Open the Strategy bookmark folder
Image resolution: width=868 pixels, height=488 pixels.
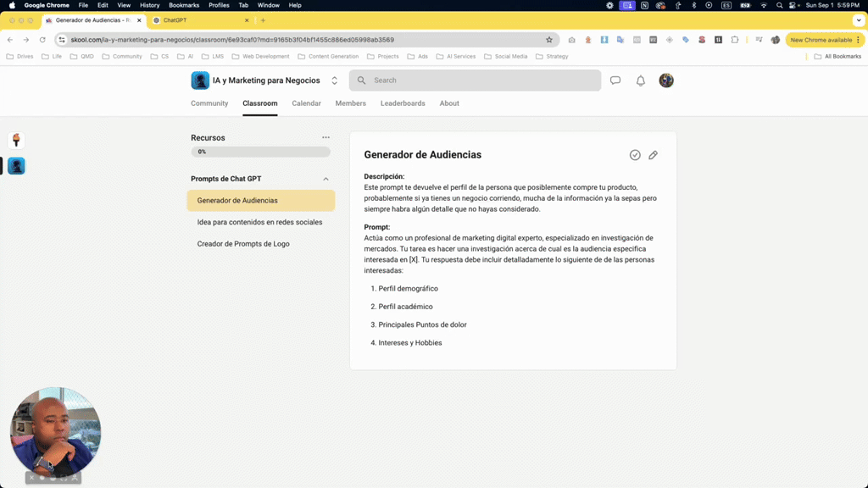click(x=552, y=57)
